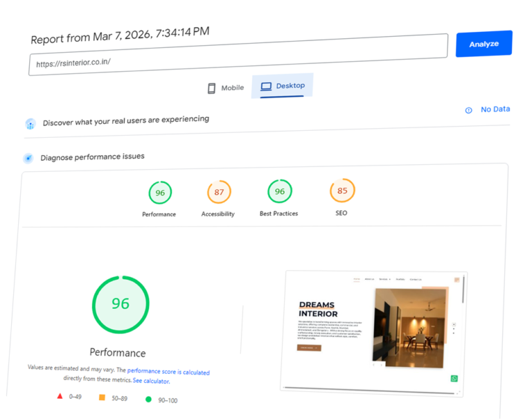Click the URL input field with rsinterior.co.in
This screenshot has height=419, width=532.
pyautogui.click(x=238, y=62)
